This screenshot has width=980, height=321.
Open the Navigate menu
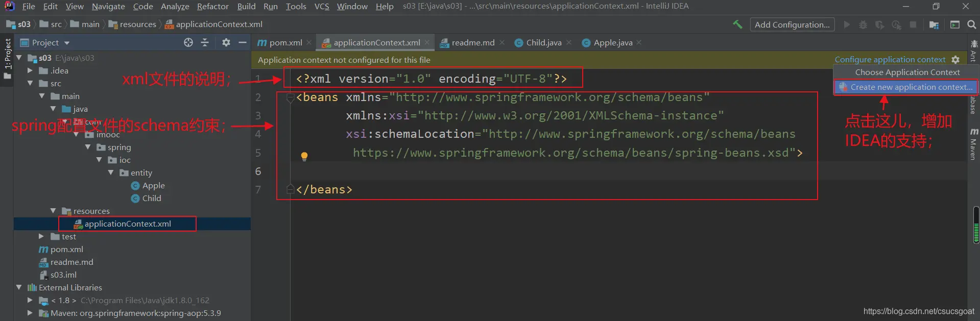pos(108,6)
